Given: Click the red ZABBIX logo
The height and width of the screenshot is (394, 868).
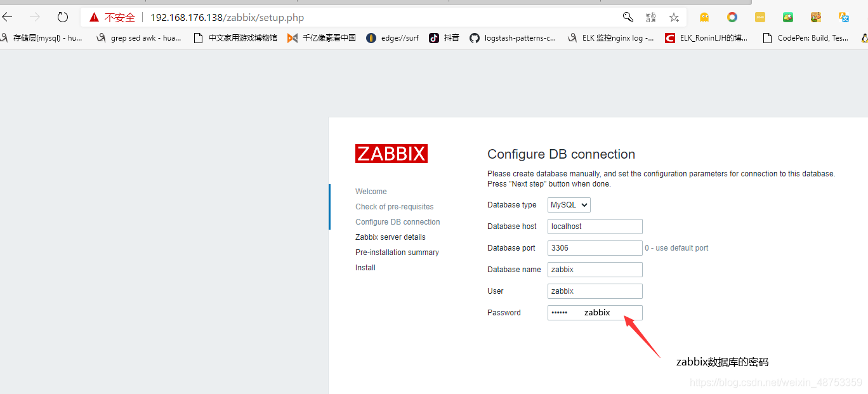Looking at the screenshot, I should [x=391, y=154].
